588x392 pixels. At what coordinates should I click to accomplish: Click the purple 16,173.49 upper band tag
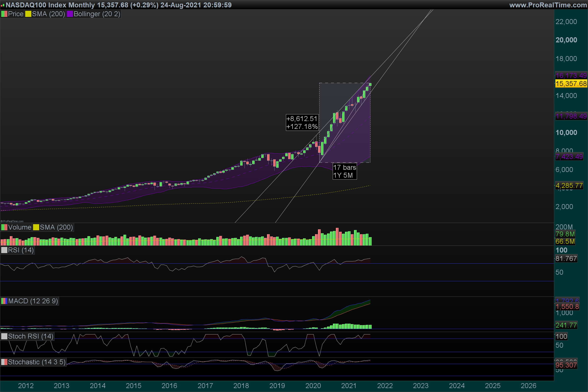[571, 75]
